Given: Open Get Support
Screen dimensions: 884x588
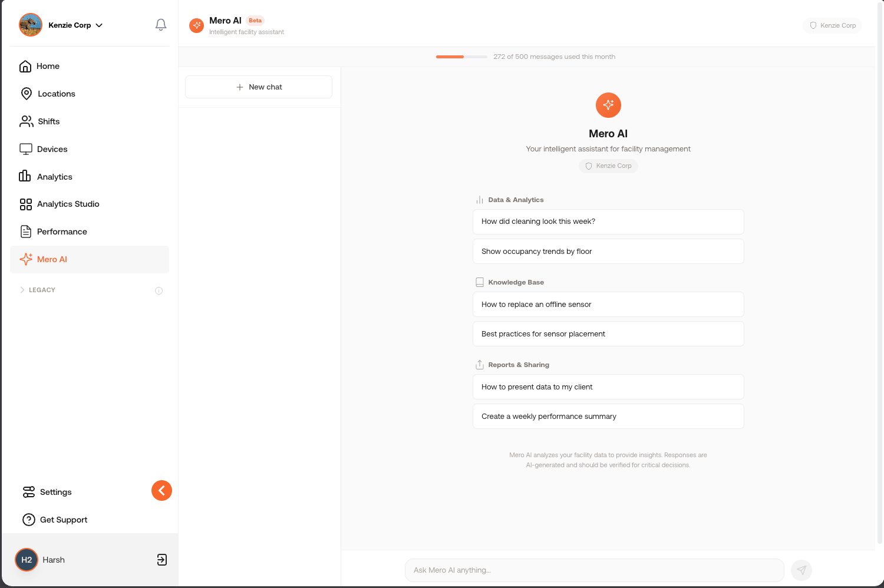Looking at the screenshot, I should pos(55,520).
